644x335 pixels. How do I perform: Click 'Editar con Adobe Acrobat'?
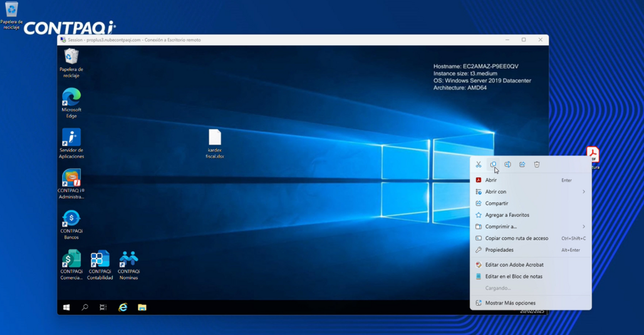coord(514,265)
